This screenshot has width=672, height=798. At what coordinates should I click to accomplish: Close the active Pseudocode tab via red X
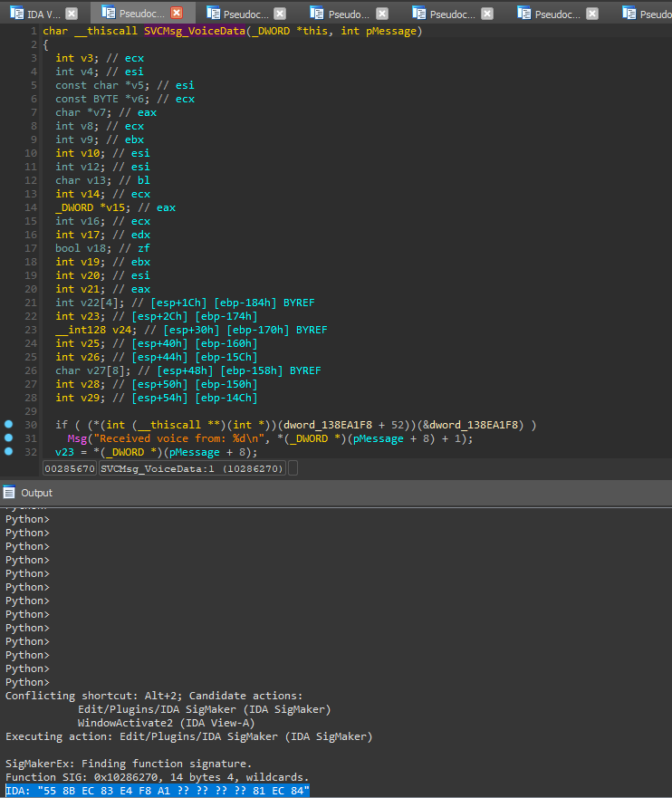(177, 14)
